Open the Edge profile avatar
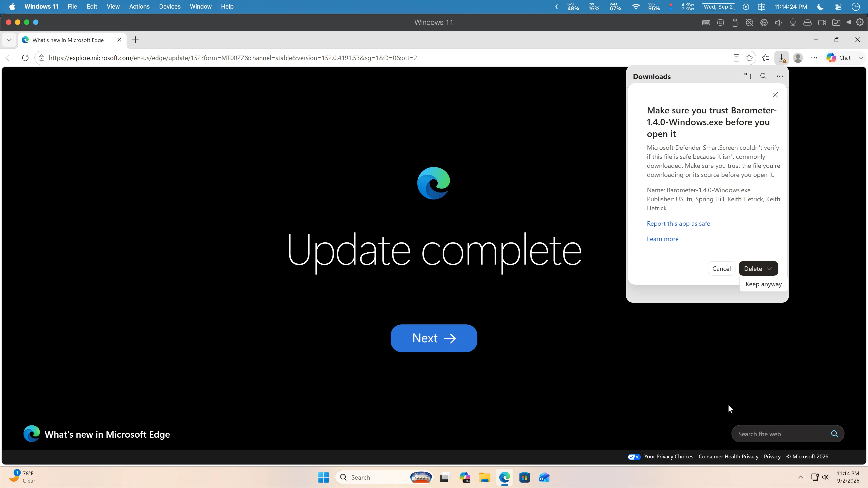Viewport: 868px width, 488px height. click(798, 58)
